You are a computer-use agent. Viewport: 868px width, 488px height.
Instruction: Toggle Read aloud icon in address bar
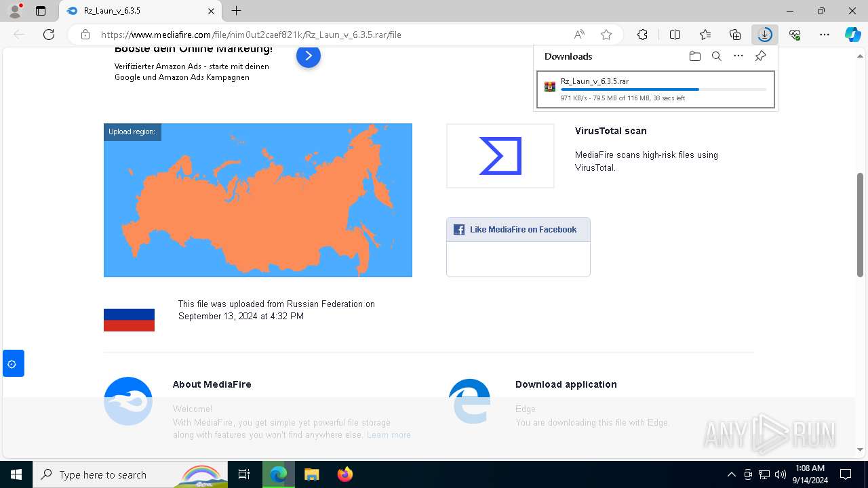pyautogui.click(x=579, y=35)
